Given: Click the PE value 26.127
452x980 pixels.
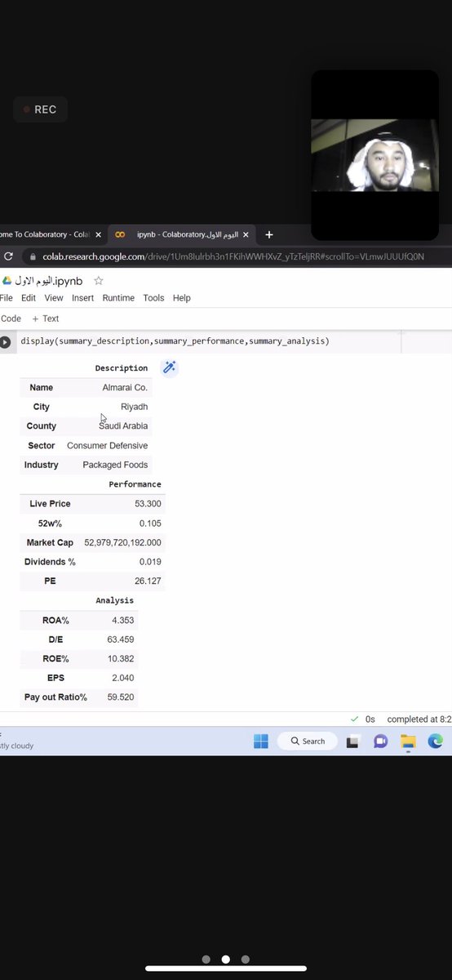Looking at the screenshot, I should 148,581.
